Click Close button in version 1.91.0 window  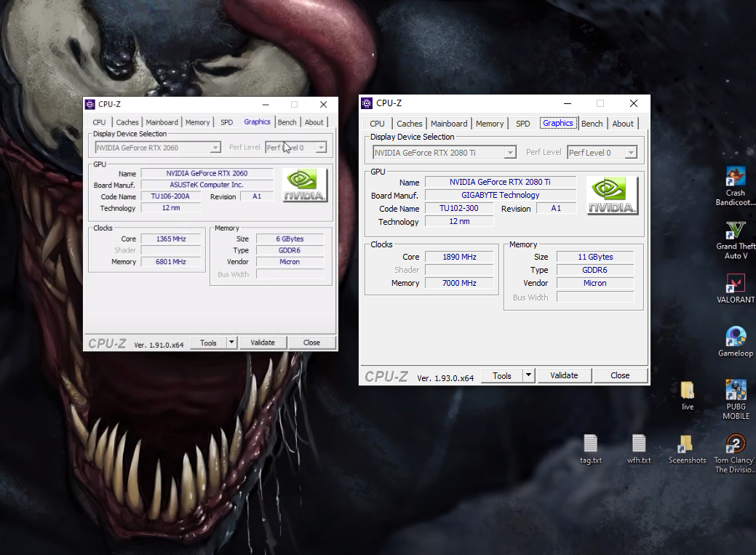click(311, 343)
